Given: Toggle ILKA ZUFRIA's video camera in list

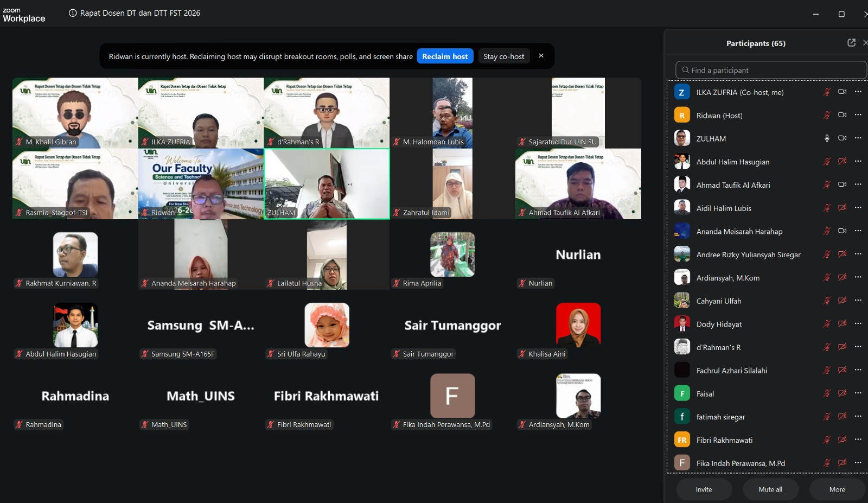Looking at the screenshot, I should tap(842, 92).
